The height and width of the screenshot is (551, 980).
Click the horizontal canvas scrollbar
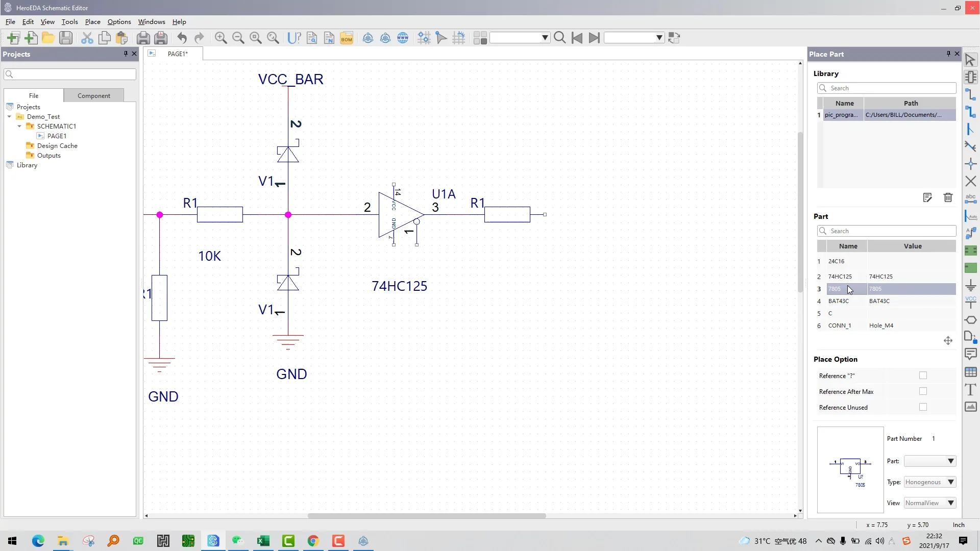[426, 516]
